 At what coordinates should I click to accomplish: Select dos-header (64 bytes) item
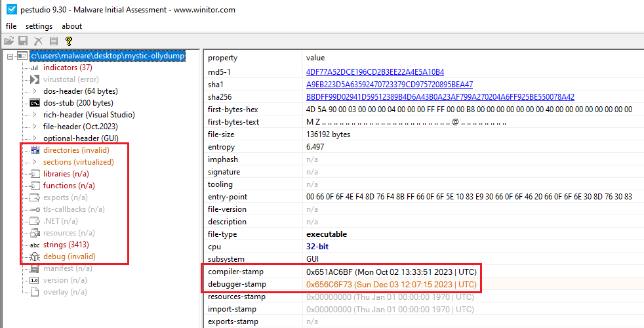pyautogui.click(x=81, y=91)
